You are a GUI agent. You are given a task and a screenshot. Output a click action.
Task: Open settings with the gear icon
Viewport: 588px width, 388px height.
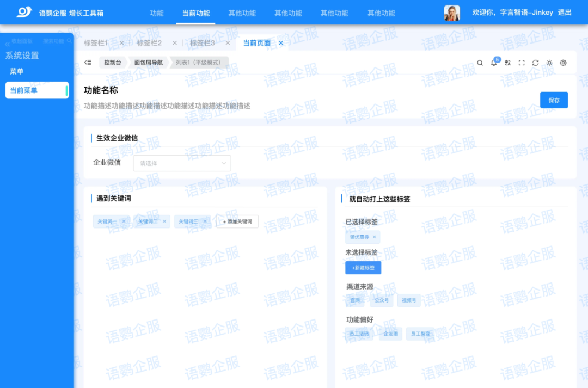tap(563, 63)
